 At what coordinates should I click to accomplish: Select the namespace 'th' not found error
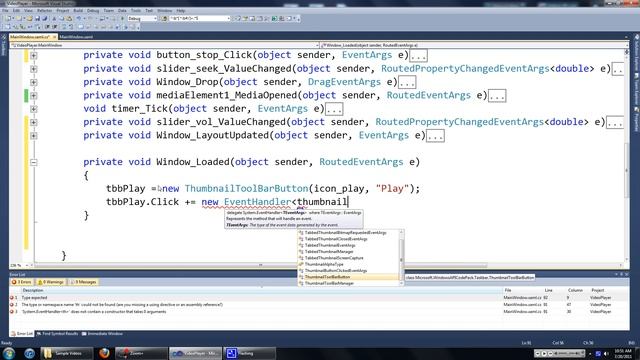click(x=319, y=305)
